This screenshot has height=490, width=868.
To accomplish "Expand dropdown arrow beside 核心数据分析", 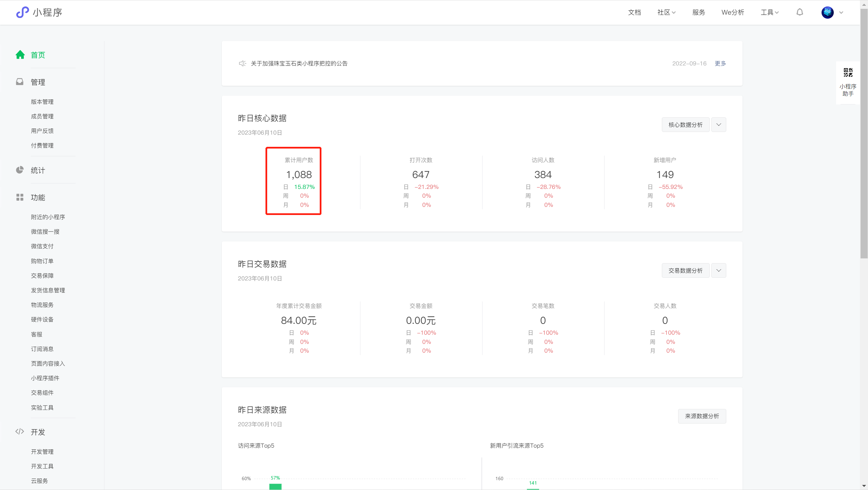I will (718, 125).
